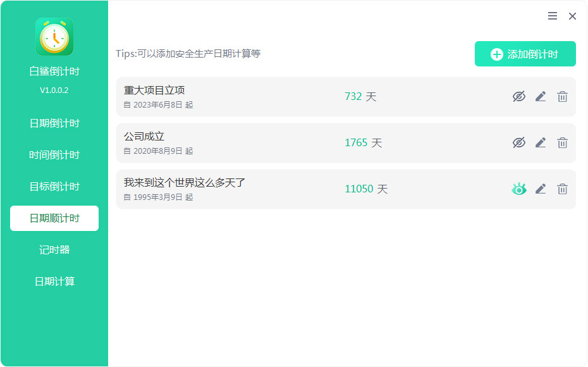Image resolution: width=588 pixels, height=367 pixels.
Task: Hide the 我来到这个世界这么多天了 entry
Action: coord(519,189)
